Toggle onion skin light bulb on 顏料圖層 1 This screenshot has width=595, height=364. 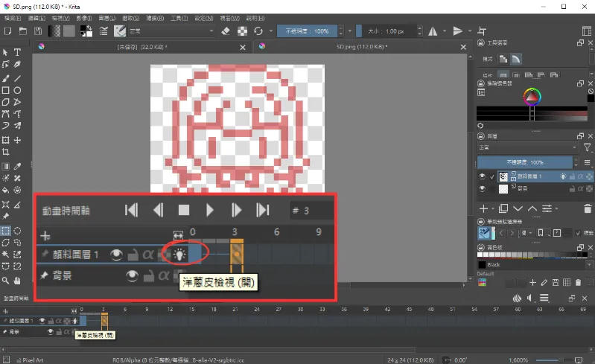179,254
